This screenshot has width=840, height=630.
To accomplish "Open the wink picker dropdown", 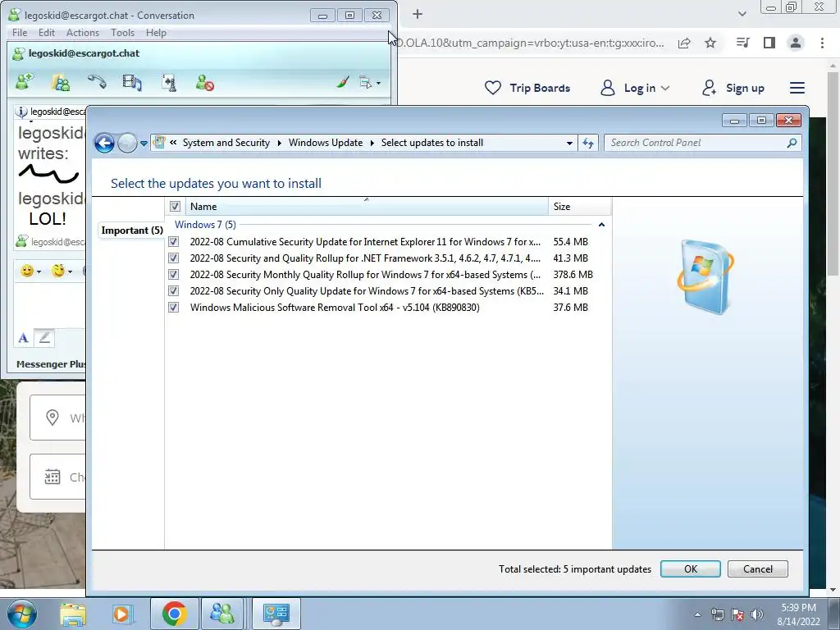I will coord(62,271).
